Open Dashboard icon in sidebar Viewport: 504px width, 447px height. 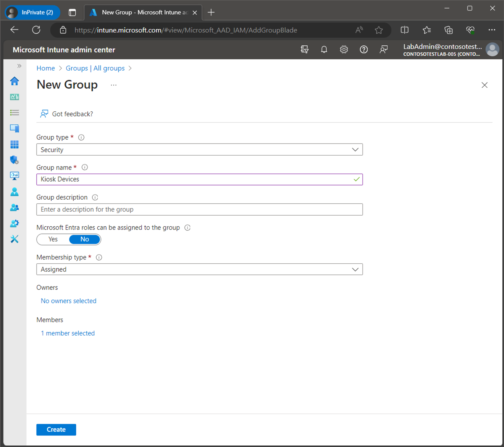pyautogui.click(x=14, y=97)
